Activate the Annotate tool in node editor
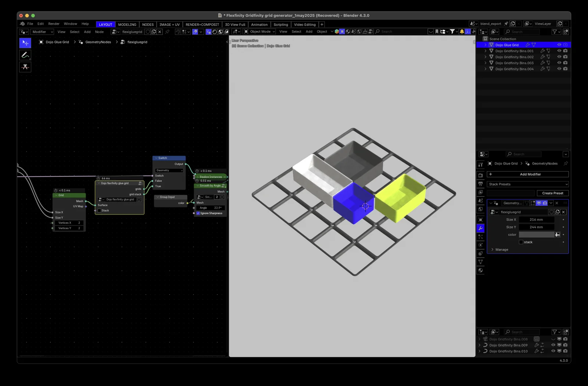Screen dimensions: 588x386 coord(25,55)
